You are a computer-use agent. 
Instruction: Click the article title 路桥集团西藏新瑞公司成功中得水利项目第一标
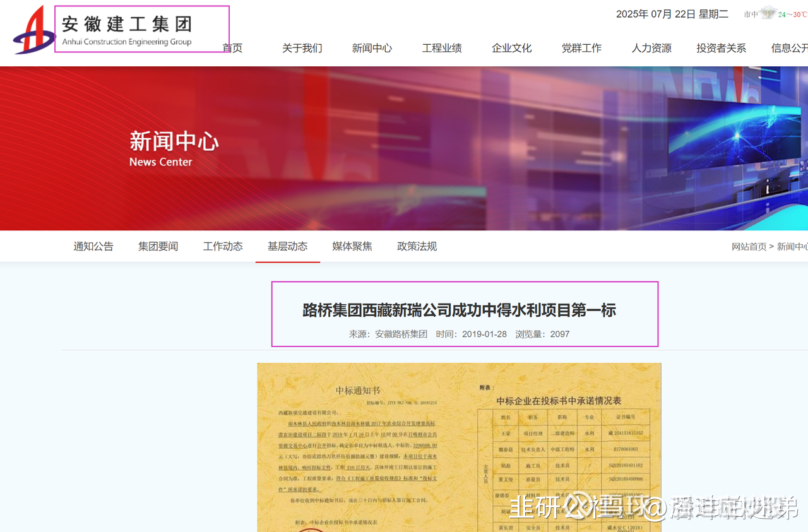click(x=460, y=310)
